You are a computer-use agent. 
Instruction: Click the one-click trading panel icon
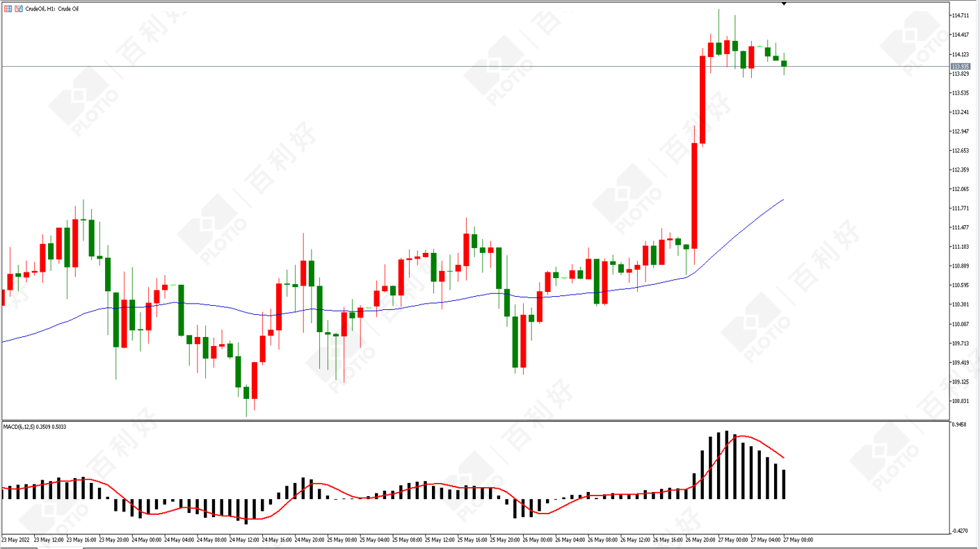tap(8, 9)
